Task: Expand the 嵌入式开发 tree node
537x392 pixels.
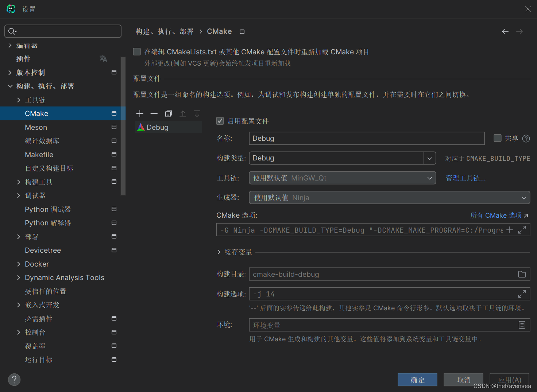Action: pos(19,305)
